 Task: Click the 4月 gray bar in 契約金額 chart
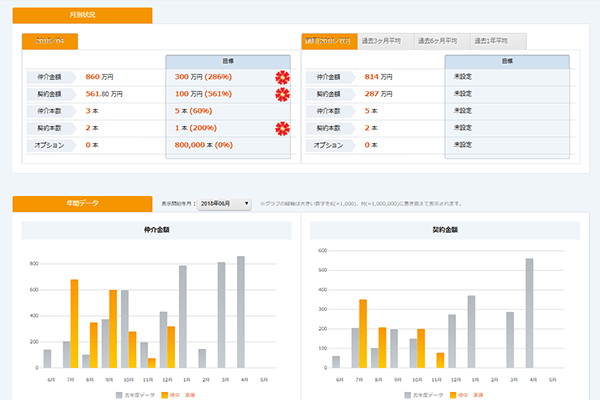click(x=529, y=313)
